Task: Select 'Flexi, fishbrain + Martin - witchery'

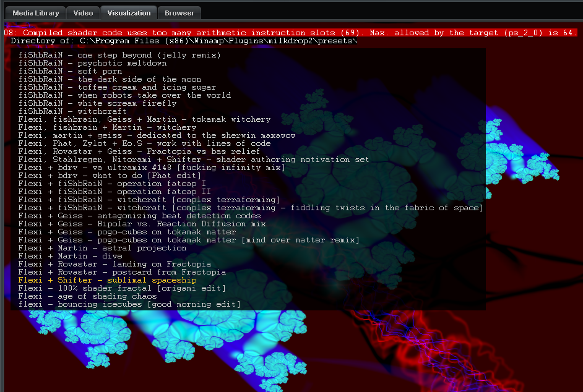Action: click(107, 127)
